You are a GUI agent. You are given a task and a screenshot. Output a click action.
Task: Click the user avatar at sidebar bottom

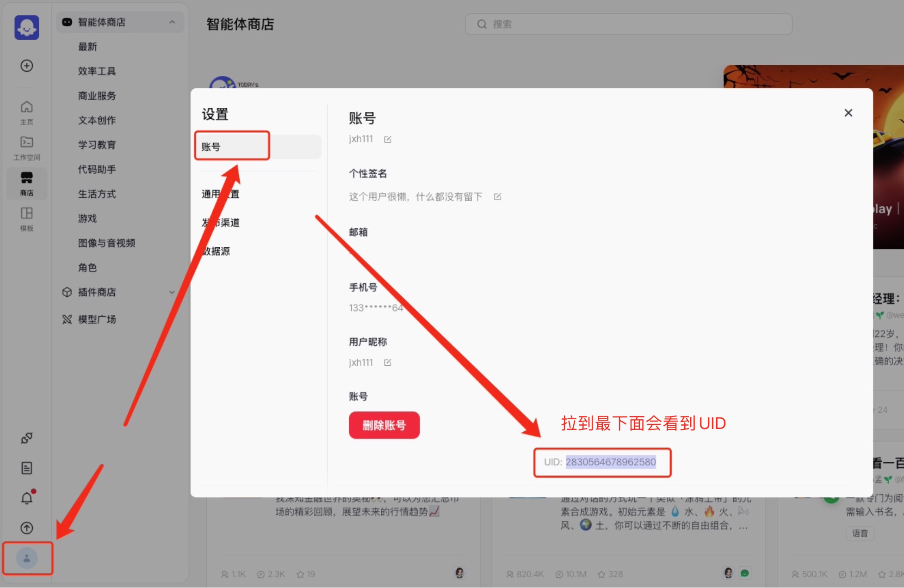[27, 558]
